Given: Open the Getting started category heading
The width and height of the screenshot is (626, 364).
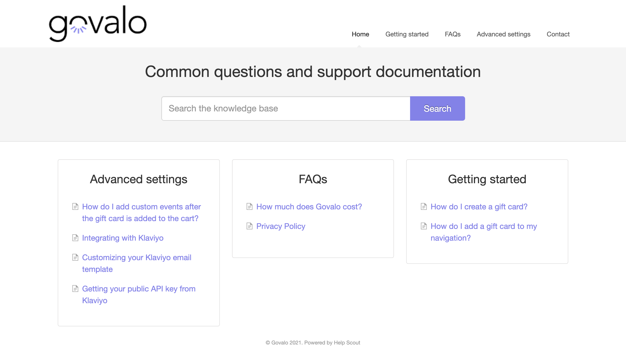Looking at the screenshot, I should (x=487, y=179).
